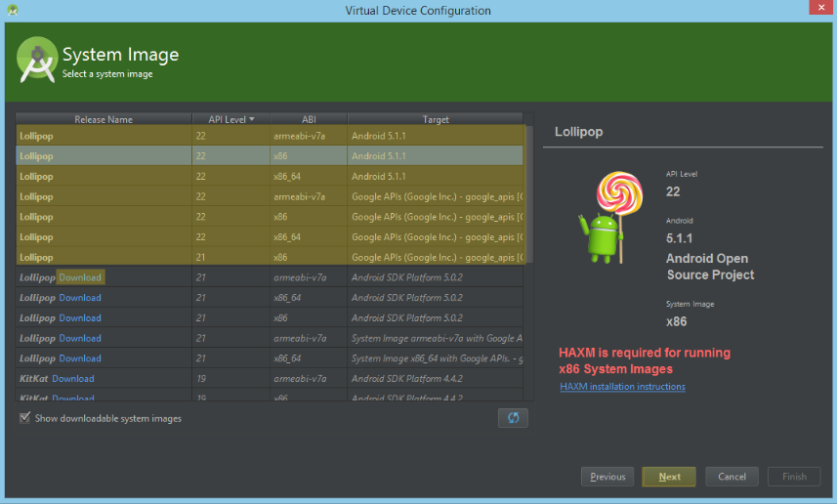
Task: Click the Lollipop heading in details panel
Action: pos(578,131)
